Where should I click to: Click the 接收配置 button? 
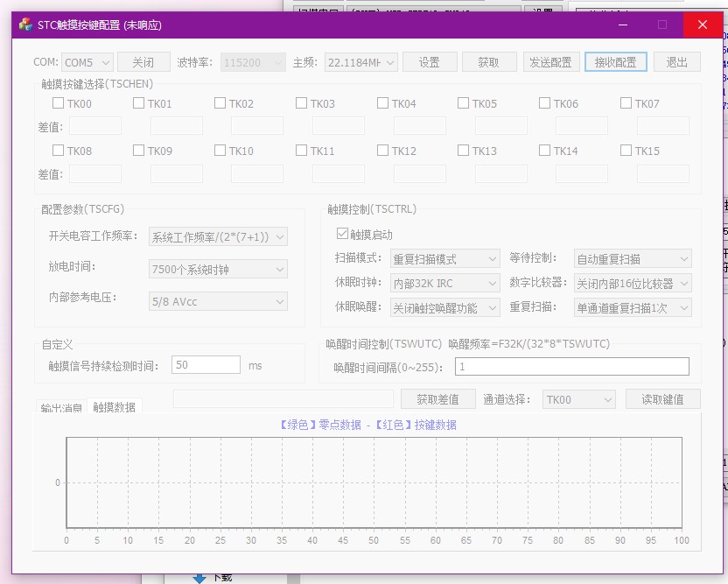click(x=616, y=62)
